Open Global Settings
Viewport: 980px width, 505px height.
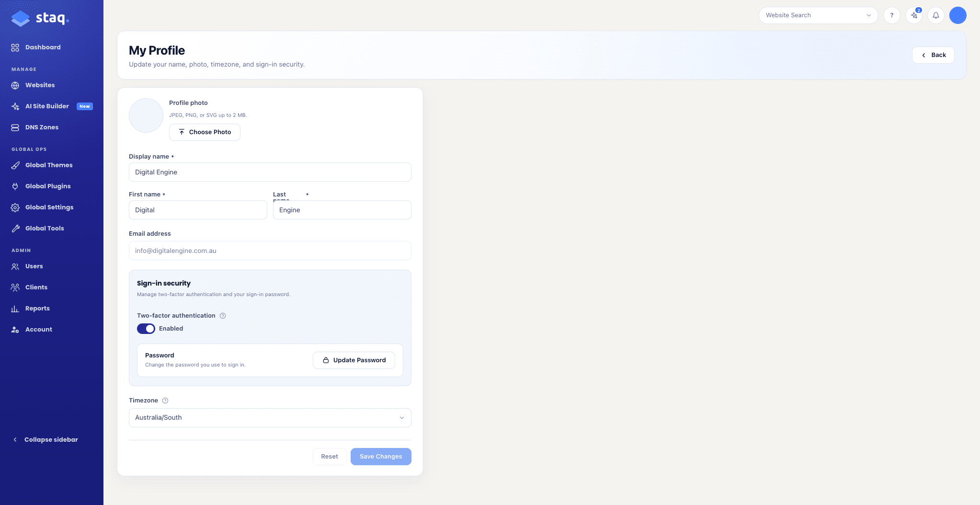[43, 207]
